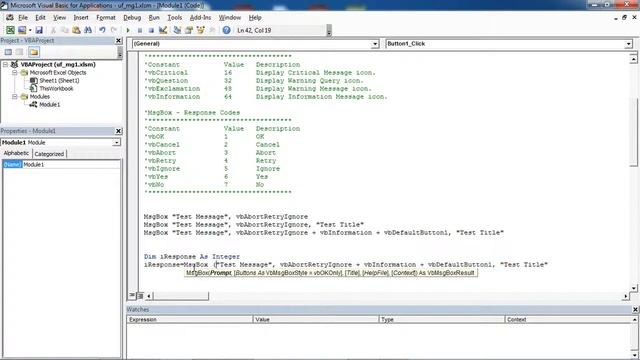Click Insert UserForm toolbar icon

22,30
